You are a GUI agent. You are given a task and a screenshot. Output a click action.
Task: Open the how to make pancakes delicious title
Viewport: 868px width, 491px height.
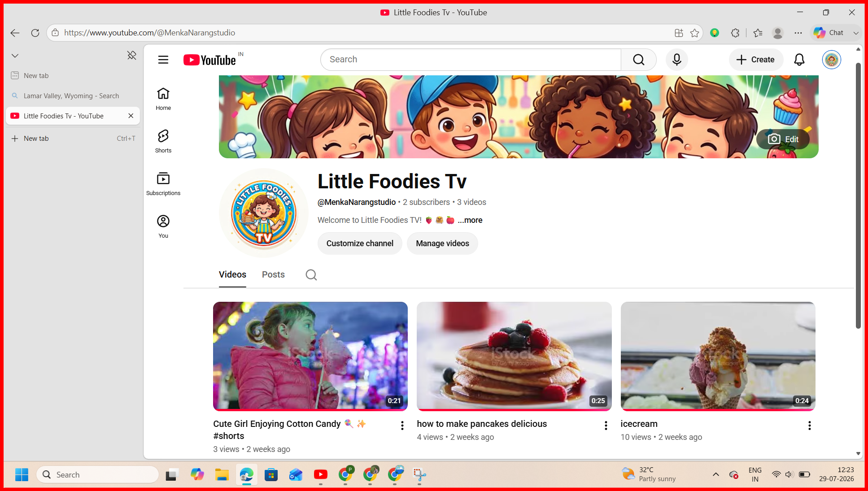[482, 424]
